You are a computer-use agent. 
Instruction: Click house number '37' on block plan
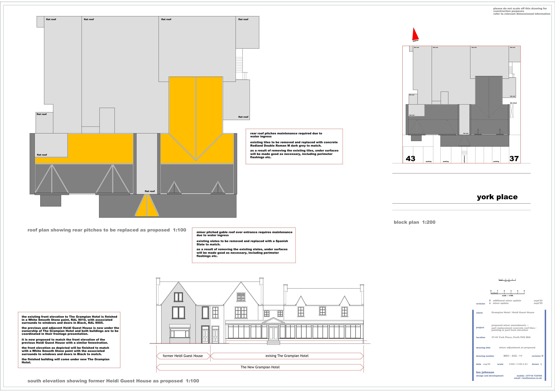(x=514, y=158)
